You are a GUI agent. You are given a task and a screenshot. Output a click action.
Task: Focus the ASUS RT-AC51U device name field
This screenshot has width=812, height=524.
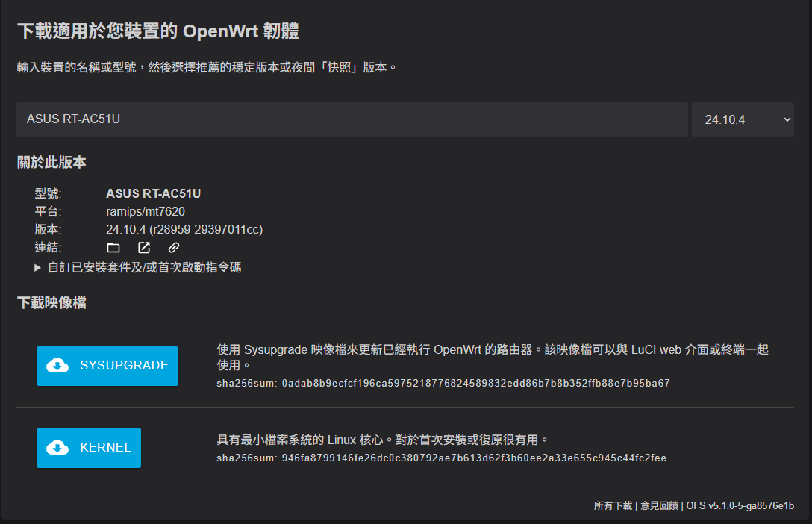point(352,119)
